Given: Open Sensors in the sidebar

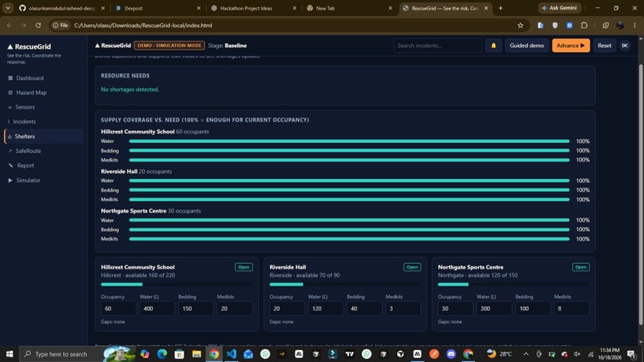Looking at the screenshot, I should click(x=43, y=107).
